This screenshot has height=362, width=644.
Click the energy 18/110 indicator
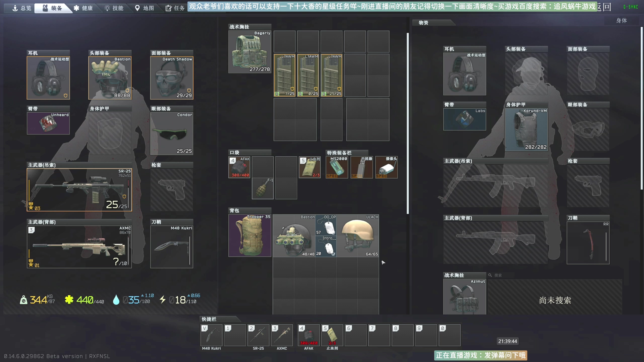[180, 299]
